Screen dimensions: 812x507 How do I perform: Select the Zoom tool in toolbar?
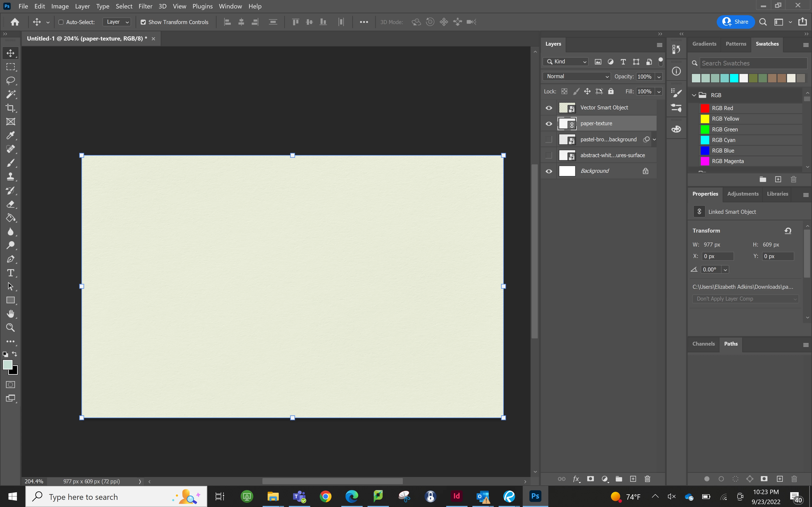click(10, 328)
